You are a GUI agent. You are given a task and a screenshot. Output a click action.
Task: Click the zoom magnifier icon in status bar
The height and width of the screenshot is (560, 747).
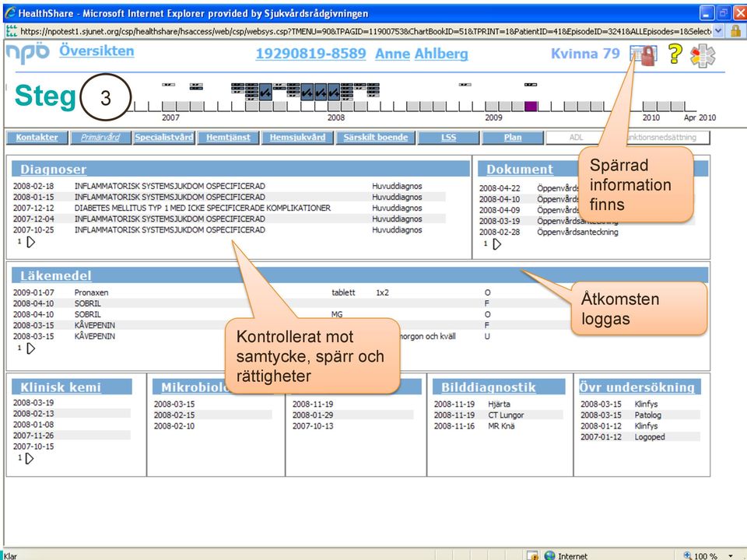[687, 555]
